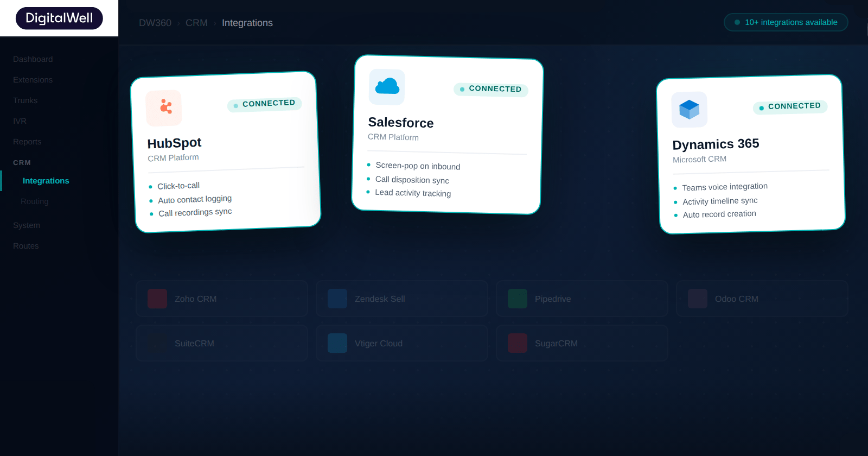
Task: Click 'Microsoft CRM' subtitle text
Action: tap(700, 159)
